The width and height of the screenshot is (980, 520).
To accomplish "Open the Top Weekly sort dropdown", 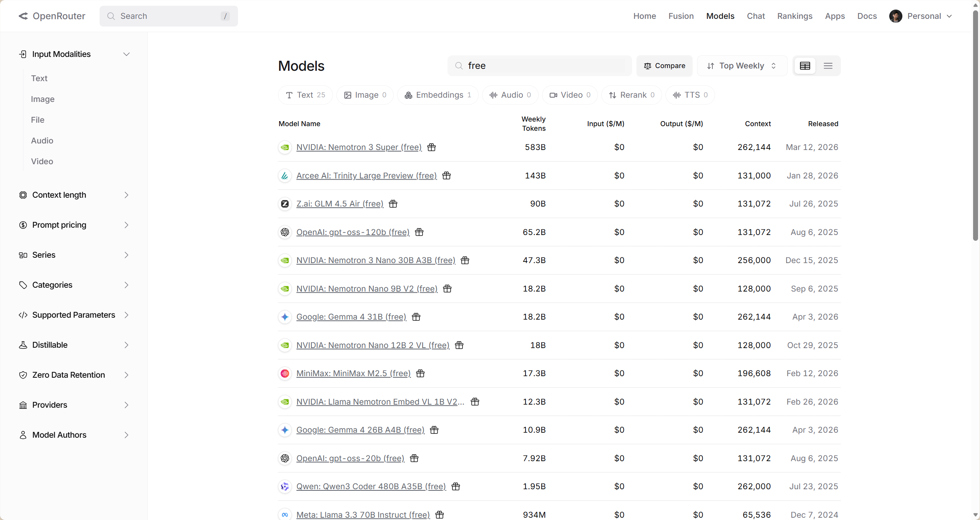I will point(742,66).
